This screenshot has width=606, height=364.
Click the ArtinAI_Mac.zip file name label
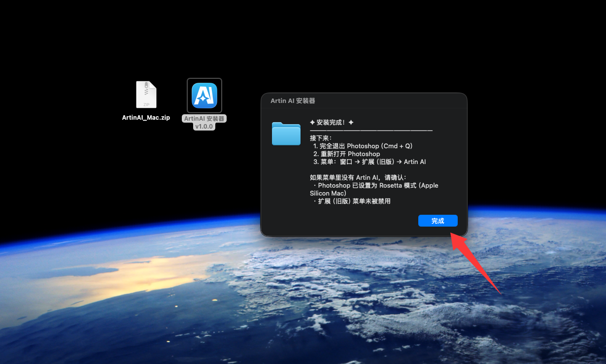click(146, 118)
